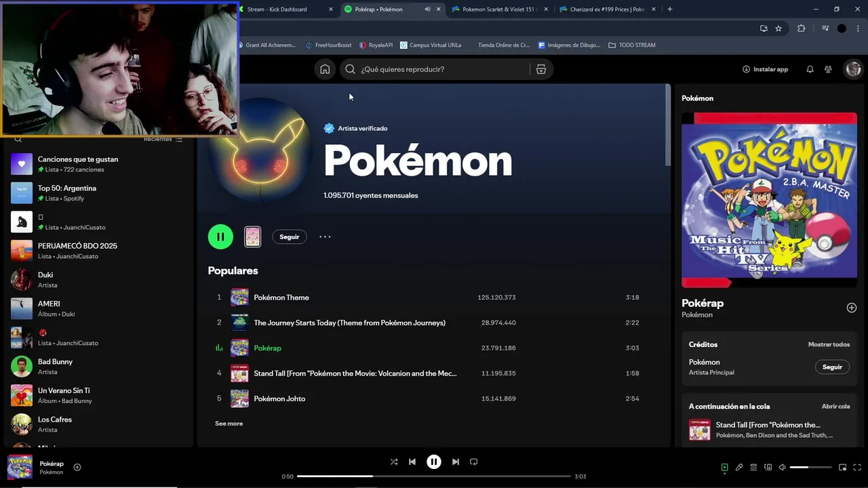Switch to Charizard ex #199 Prices tab
Viewport: 868px width, 488px height.
[607, 9]
